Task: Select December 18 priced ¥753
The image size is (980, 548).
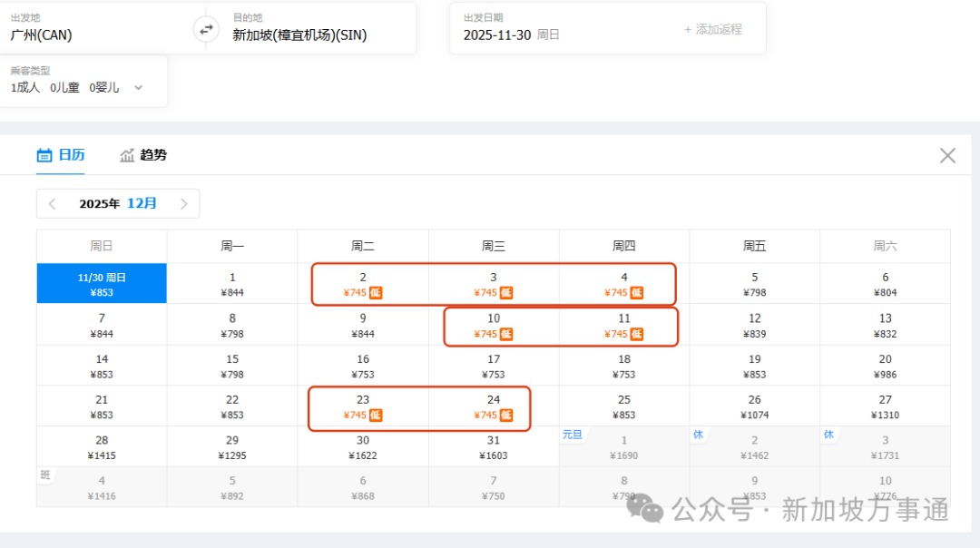Action: click(x=624, y=366)
